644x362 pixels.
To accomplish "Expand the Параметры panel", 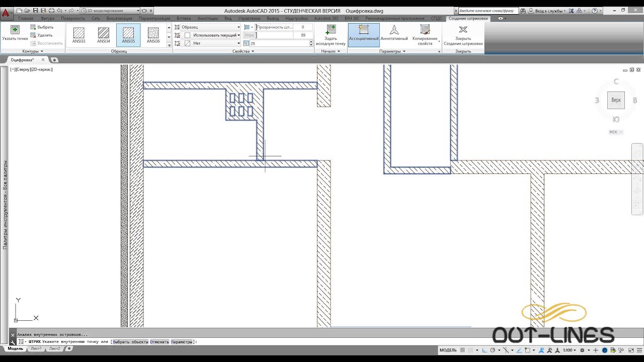I will (x=392, y=51).
